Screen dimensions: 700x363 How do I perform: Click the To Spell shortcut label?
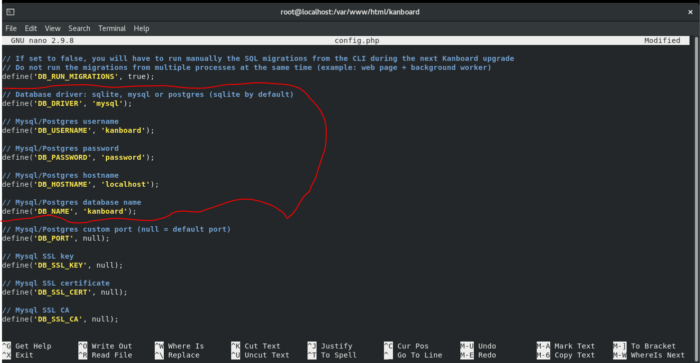tap(338, 355)
